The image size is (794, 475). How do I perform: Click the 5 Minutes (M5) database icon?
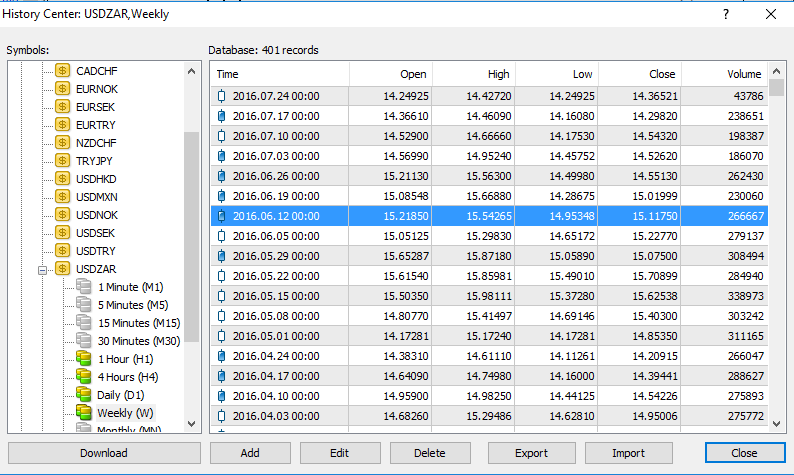coord(84,304)
